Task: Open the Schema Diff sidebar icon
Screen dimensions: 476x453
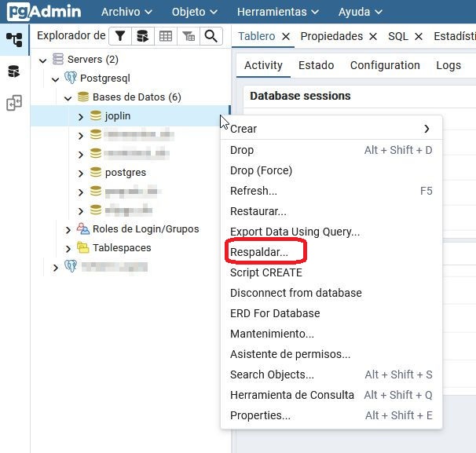Action: [14, 104]
